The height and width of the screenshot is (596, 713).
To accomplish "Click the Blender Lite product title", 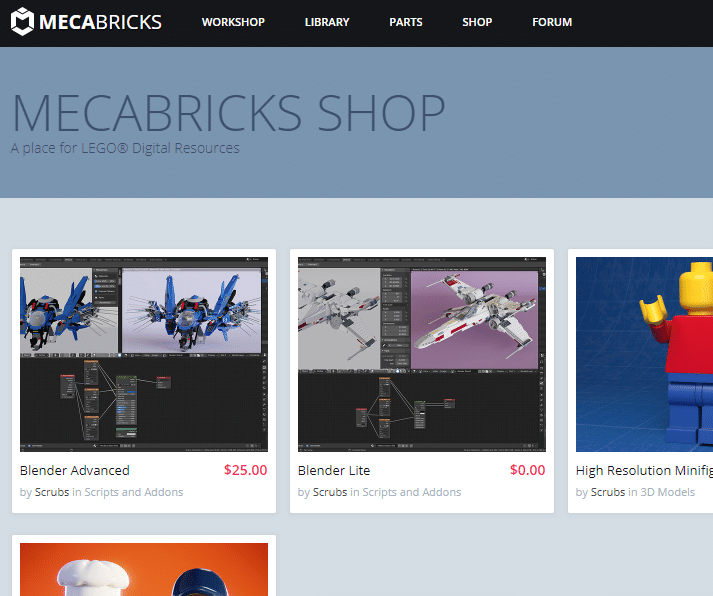I will (334, 470).
